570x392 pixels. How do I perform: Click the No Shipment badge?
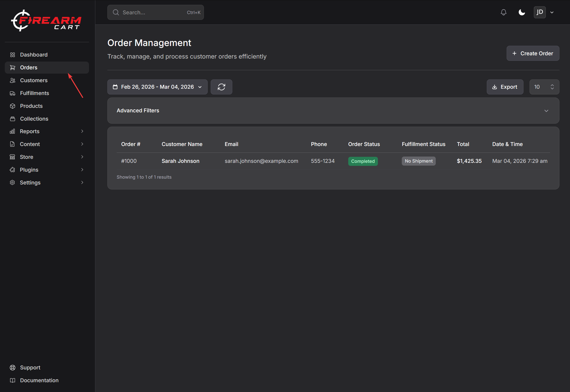419,161
